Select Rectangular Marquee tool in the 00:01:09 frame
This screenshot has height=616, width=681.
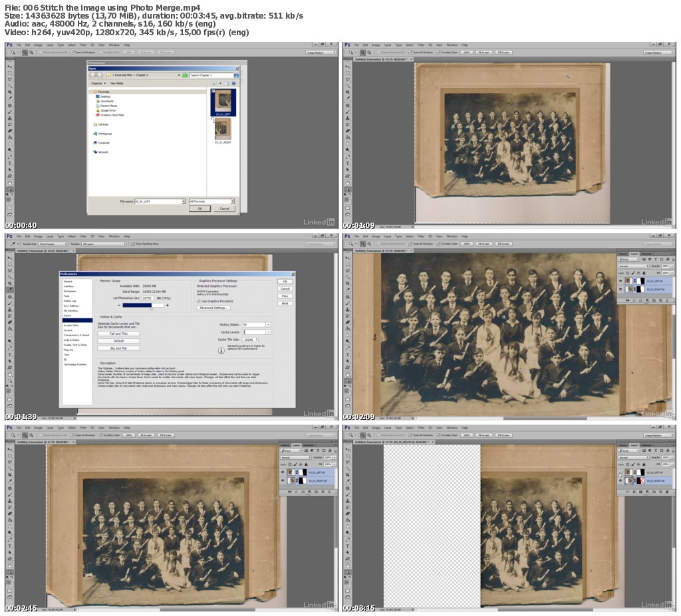tap(347, 73)
